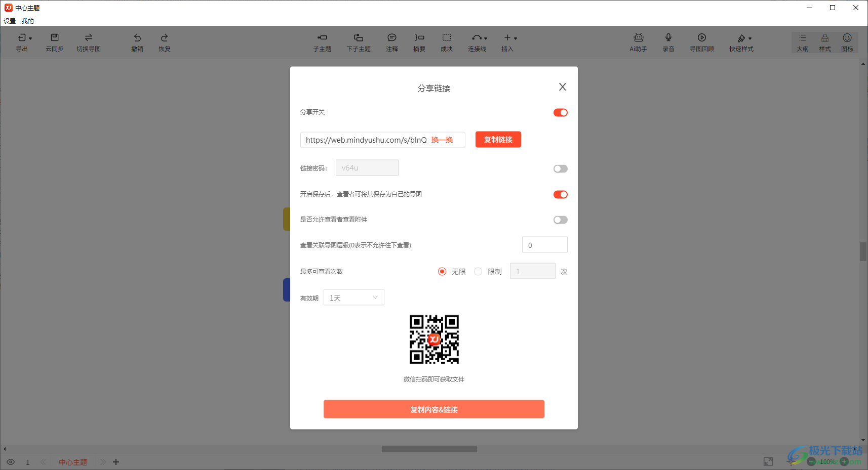Turn off the share switch (分享开关)
868x470 pixels.
click(x=560, y=112)
